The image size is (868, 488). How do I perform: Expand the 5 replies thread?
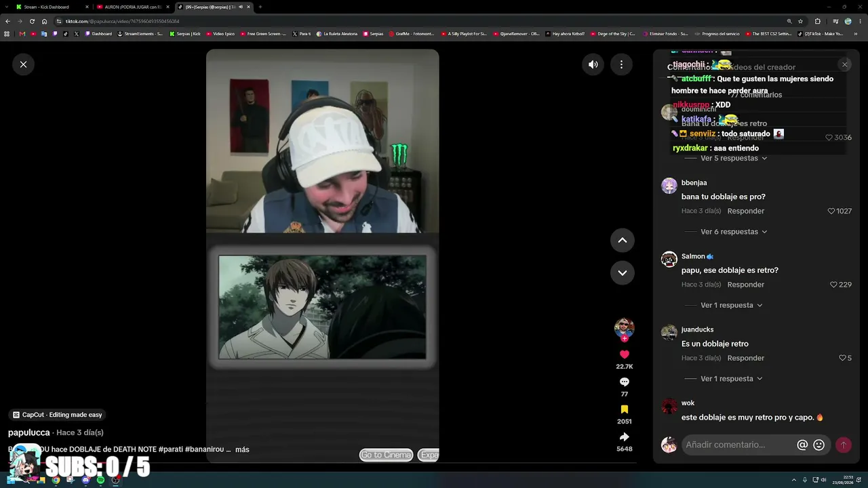pyautogui.click(x=734, y=158)
